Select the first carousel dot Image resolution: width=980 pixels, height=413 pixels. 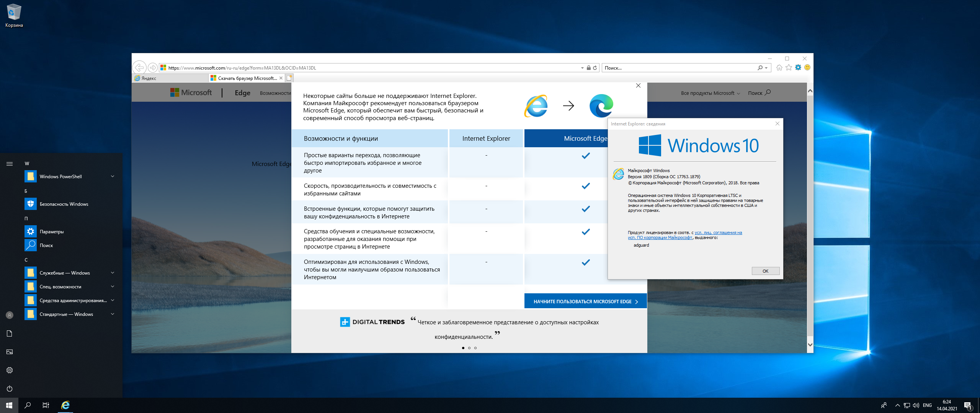[x=463, y=348]
